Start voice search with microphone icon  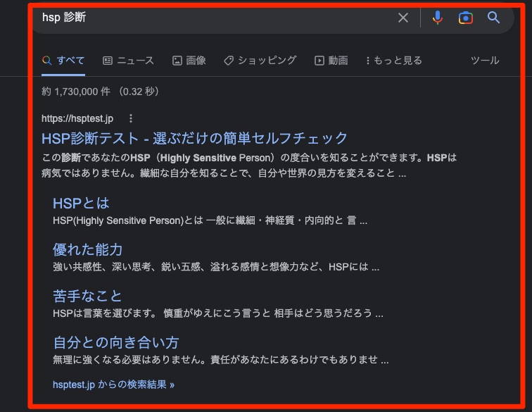tap(437, 18)
